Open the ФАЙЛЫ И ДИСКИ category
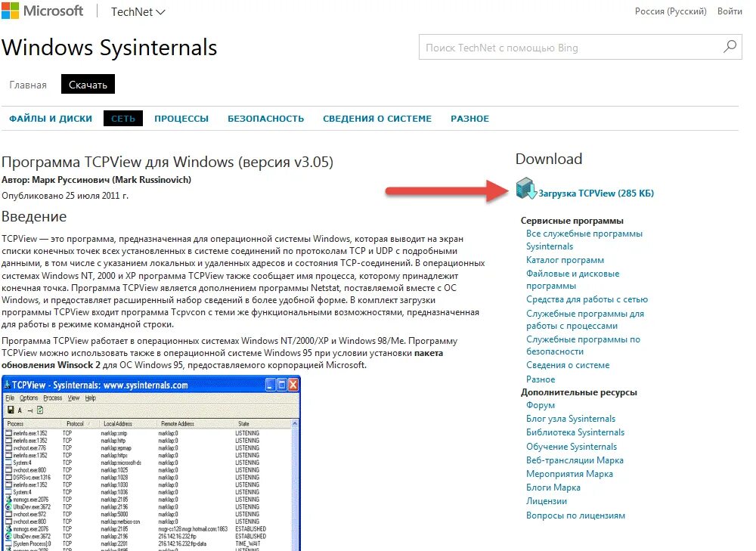The width and height of the screenshot is (756, 551). [x=51, y=119]
